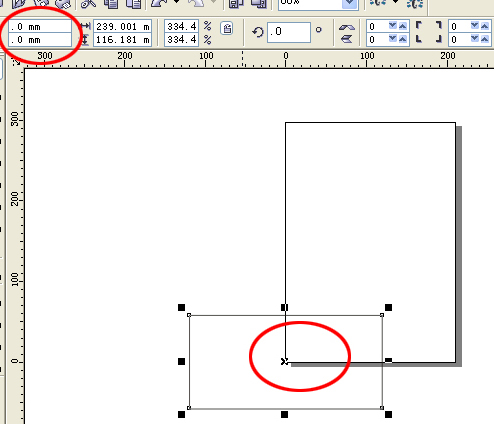Click the Copy icon in toolbar
The width and height of the screenshot is (494, 424).
(x=111, y=3)
